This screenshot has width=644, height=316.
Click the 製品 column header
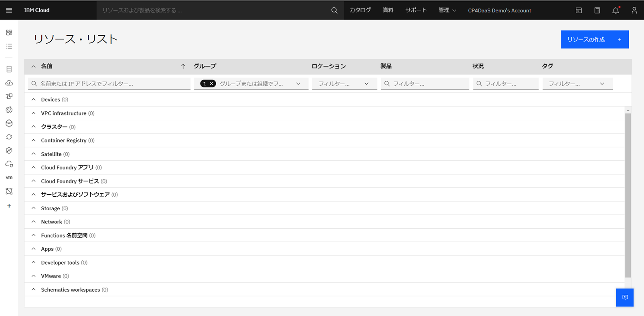(386, 66)
